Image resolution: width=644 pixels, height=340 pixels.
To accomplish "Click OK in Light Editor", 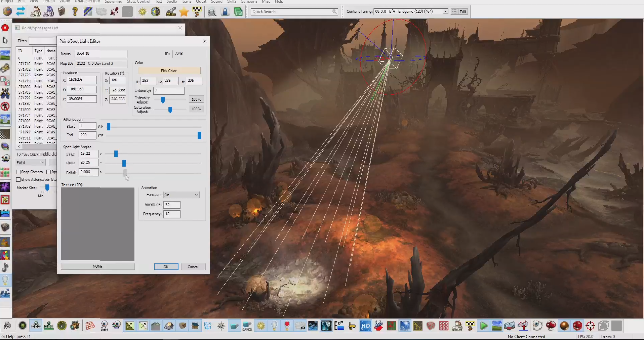I will click(166, 267).
